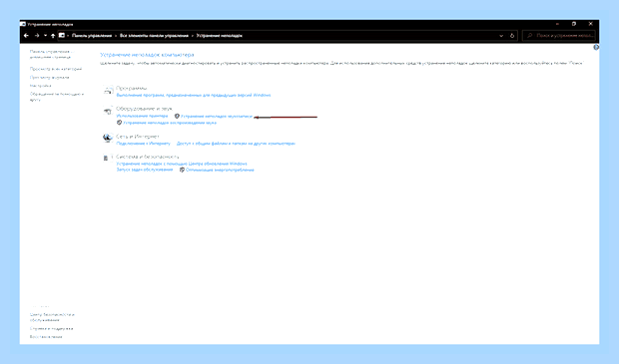The image size is (619, 364).
Task: Refresh the page with the refresh icon
Action: click(x=512, y=36)
